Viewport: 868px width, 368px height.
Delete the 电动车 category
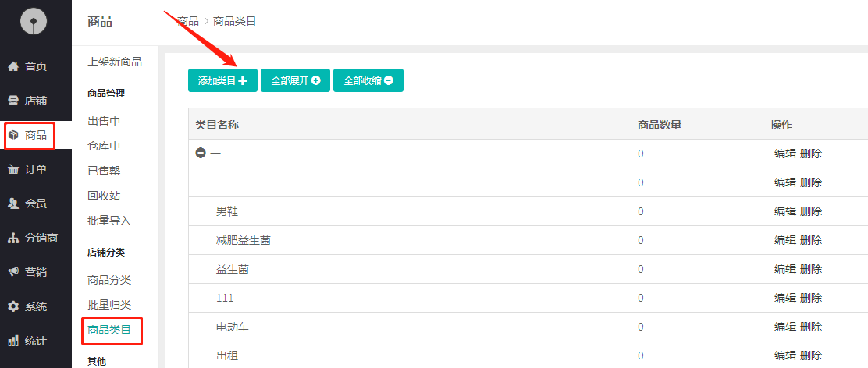tap(811, 327)
